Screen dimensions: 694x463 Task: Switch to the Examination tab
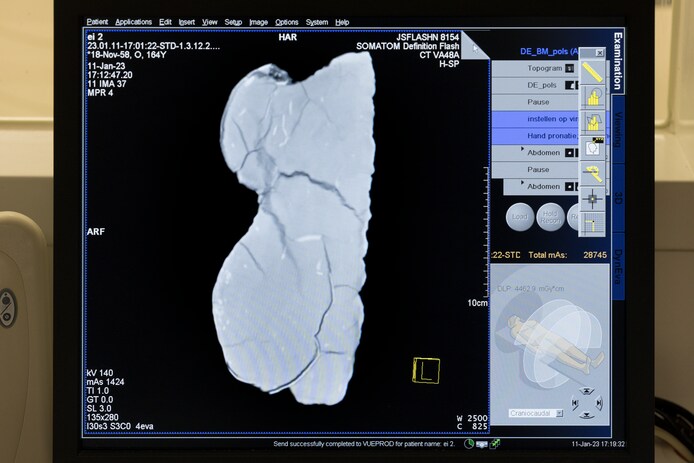pos(618,61)
